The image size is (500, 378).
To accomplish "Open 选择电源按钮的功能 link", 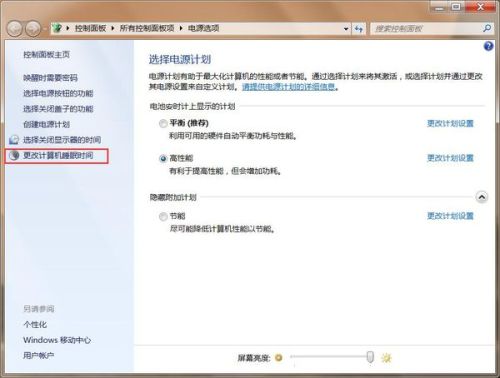I will tap(58, 93).
